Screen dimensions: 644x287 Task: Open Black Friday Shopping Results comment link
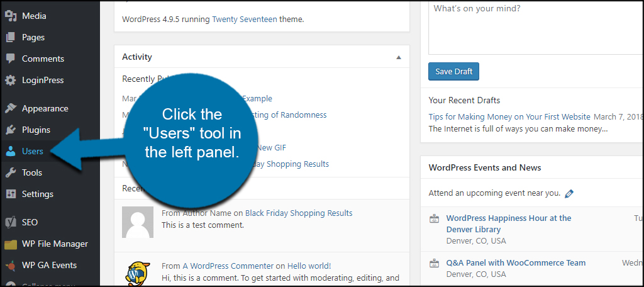pyautogui.click(x=299, y=213)
